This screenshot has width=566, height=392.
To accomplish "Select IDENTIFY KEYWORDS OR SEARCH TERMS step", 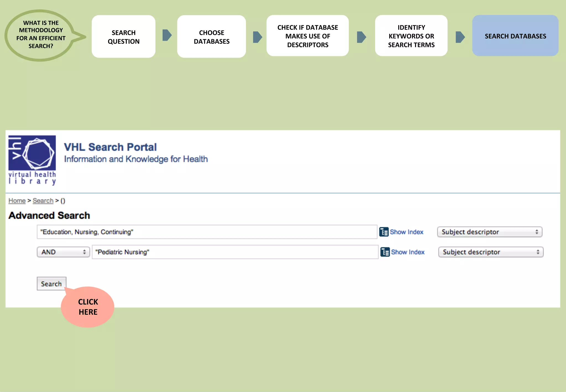I will (411, 36).
